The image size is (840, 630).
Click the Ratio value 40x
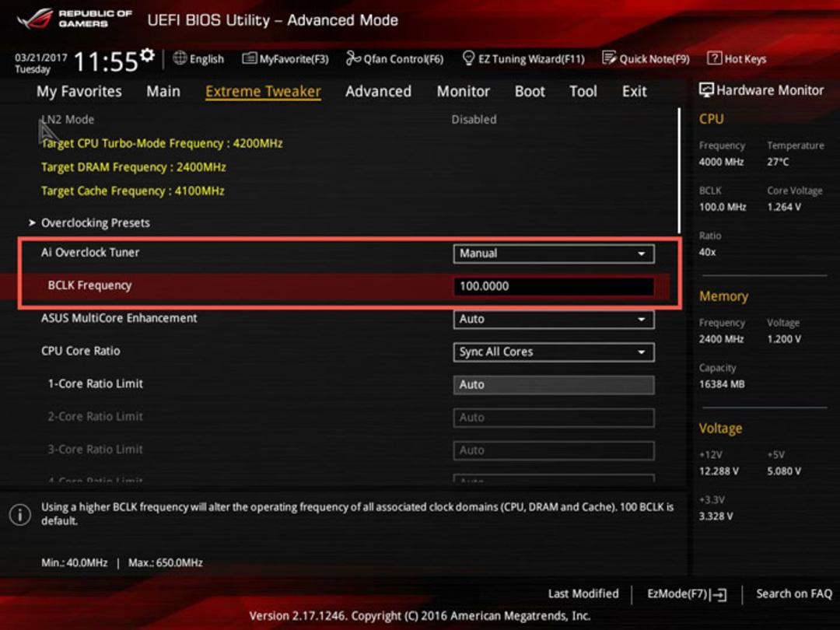[x=707, y=252]
